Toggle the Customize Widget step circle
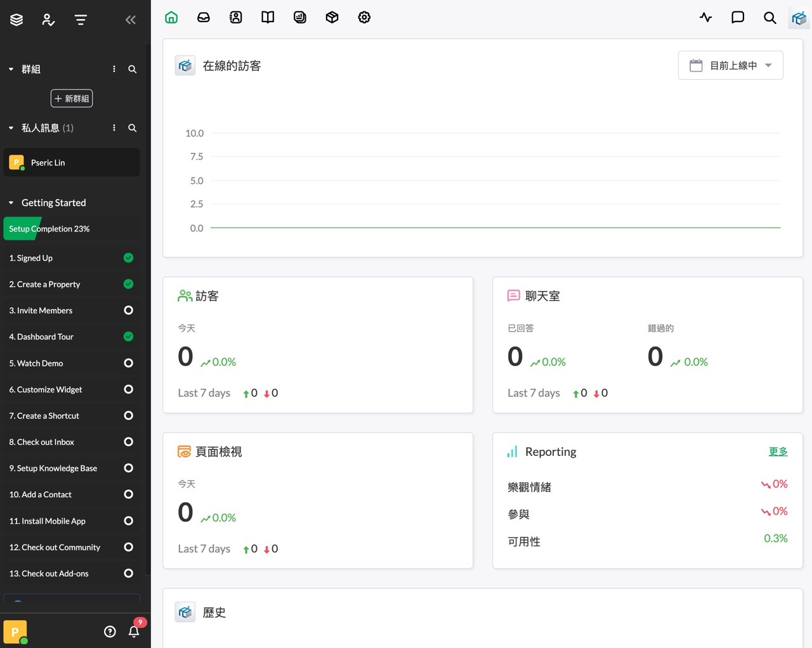This screenshot has width=812, height=648. [x=128, y=389]
